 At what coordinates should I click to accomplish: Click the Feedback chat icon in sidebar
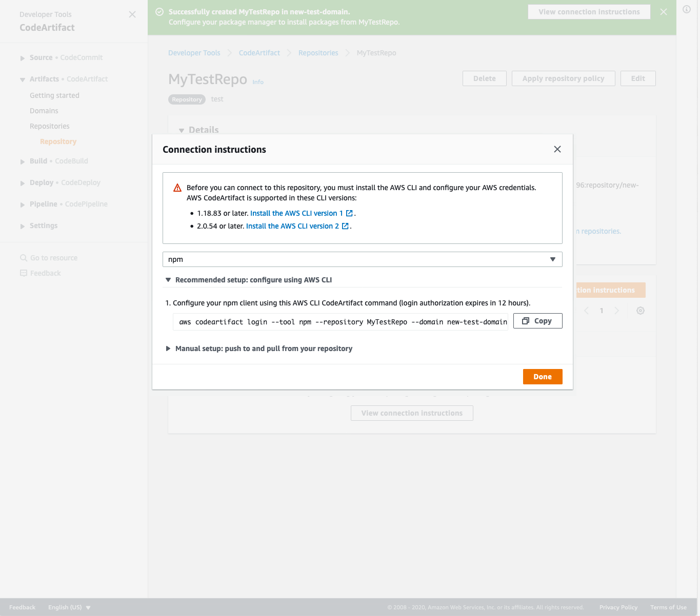point(24,273)
